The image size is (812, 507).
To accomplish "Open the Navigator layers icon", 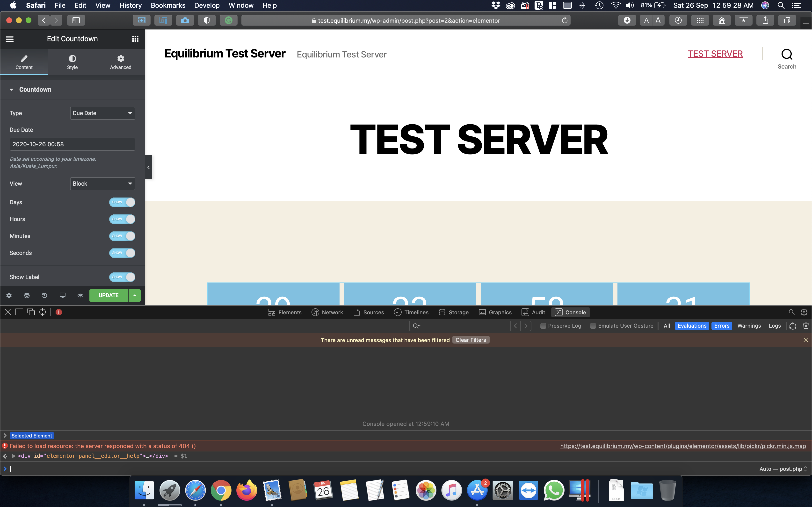I will click(x=27, y=296).
